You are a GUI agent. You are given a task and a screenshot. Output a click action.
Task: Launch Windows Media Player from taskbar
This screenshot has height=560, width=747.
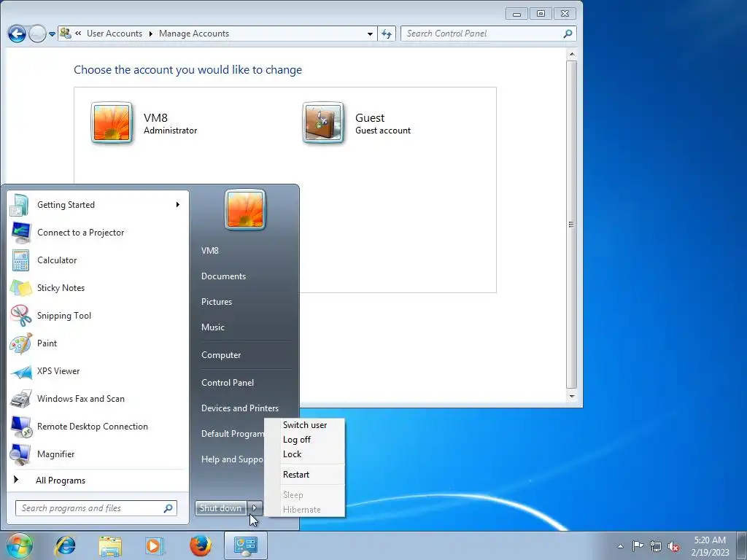[x=155, y=545]
